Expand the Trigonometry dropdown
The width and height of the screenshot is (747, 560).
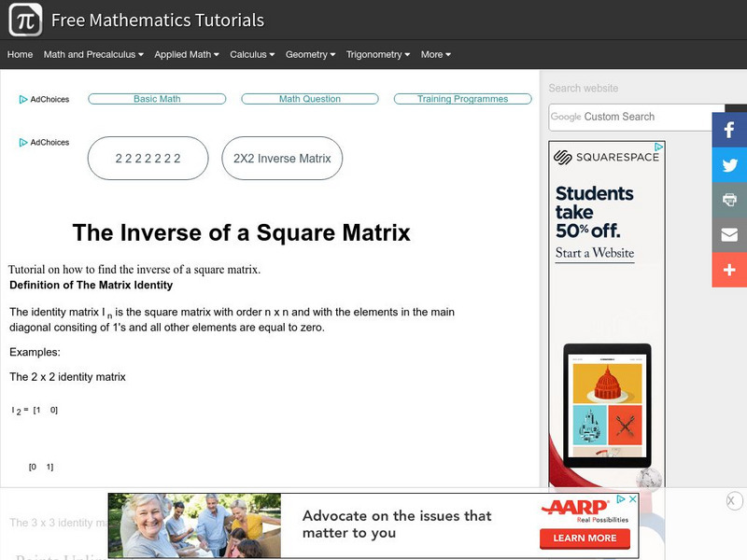pyautogui.click(x=379, y=54)
